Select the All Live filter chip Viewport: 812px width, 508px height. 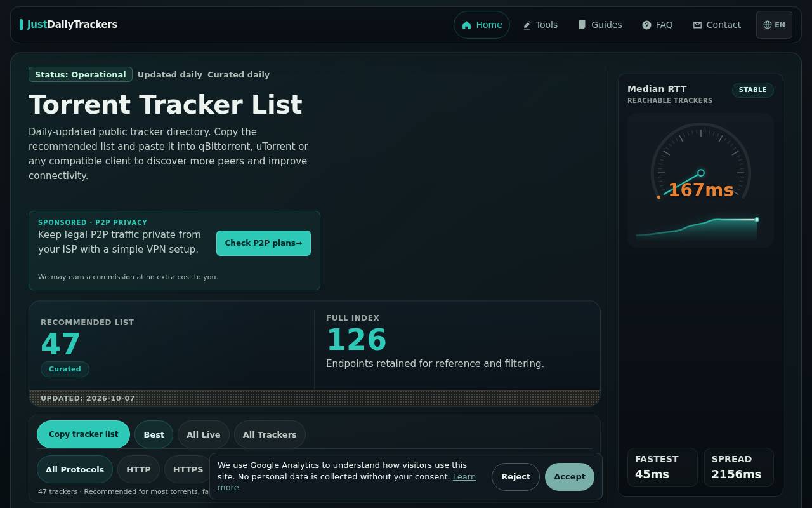(203, 434)
